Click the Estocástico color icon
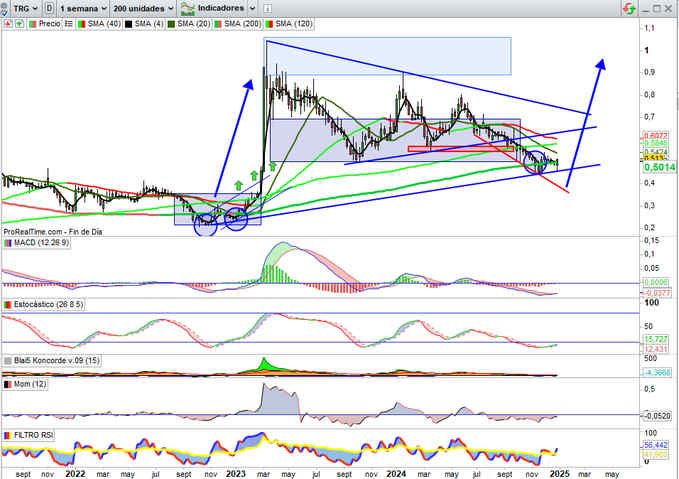The height and width of the screenshot is (479, 679). (8, 305)
